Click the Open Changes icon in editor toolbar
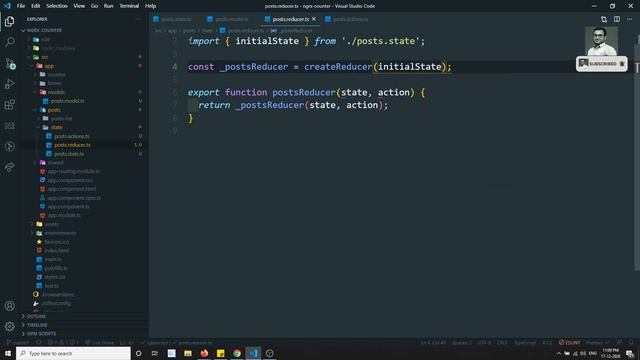Screen dimensions: 640x360 pos(604,19)
